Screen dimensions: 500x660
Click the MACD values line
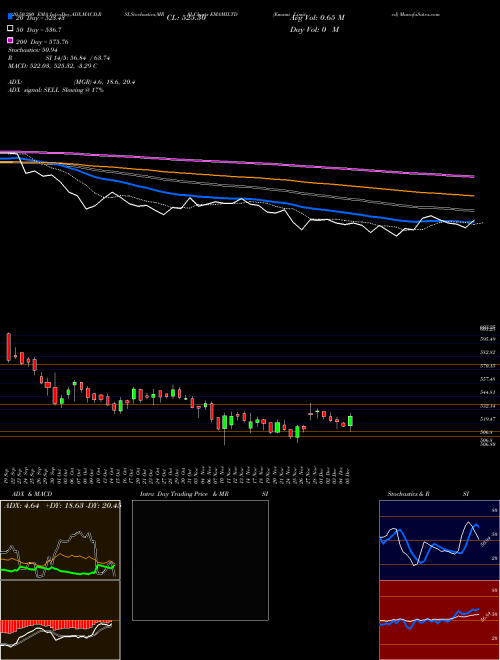coord(53,66)
